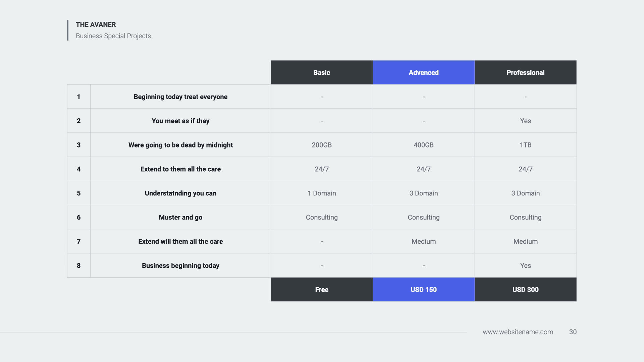
Task: Select the 400GB cell under Advenced
Action: coord(423,145)
